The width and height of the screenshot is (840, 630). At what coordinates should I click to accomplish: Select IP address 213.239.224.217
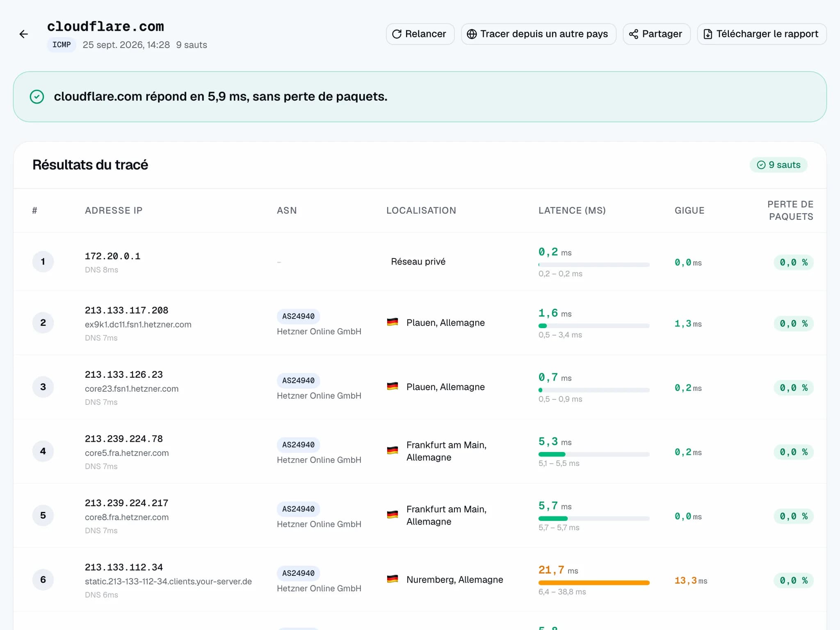126,503
